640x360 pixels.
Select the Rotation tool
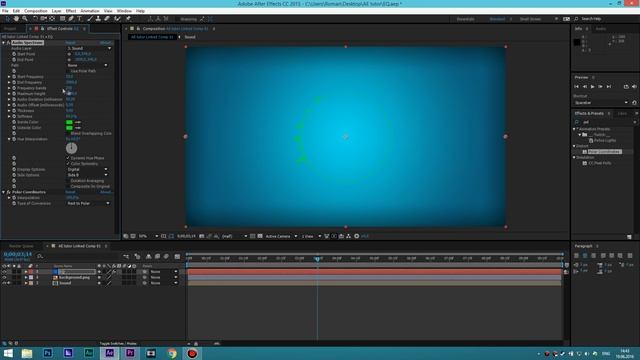35,19
